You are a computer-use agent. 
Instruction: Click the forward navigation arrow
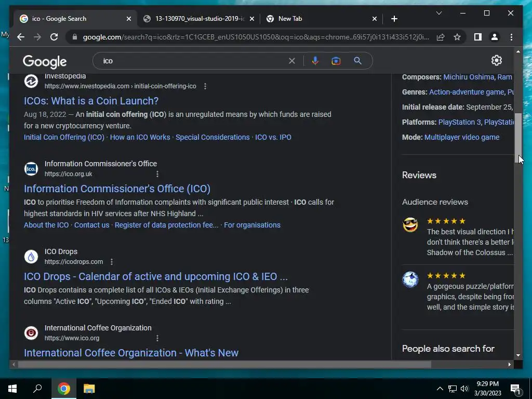37,37
